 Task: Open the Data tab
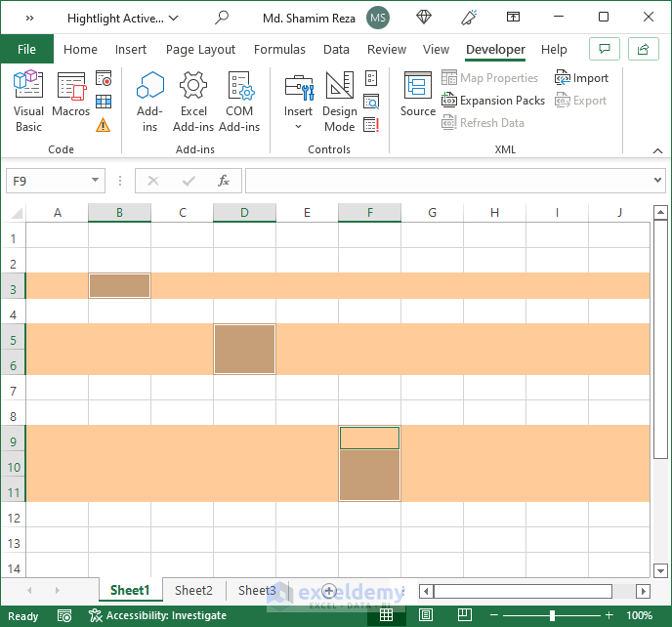pos(336,49)
